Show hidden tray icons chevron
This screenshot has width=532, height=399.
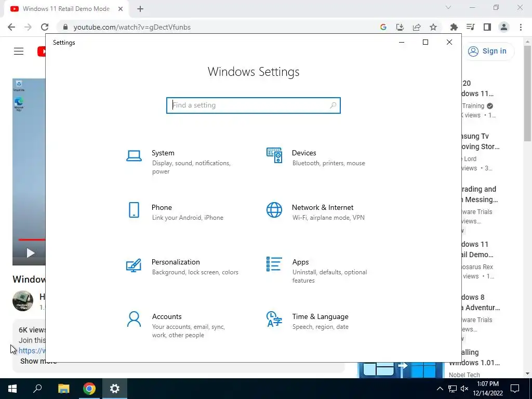(x=440, y=389)
